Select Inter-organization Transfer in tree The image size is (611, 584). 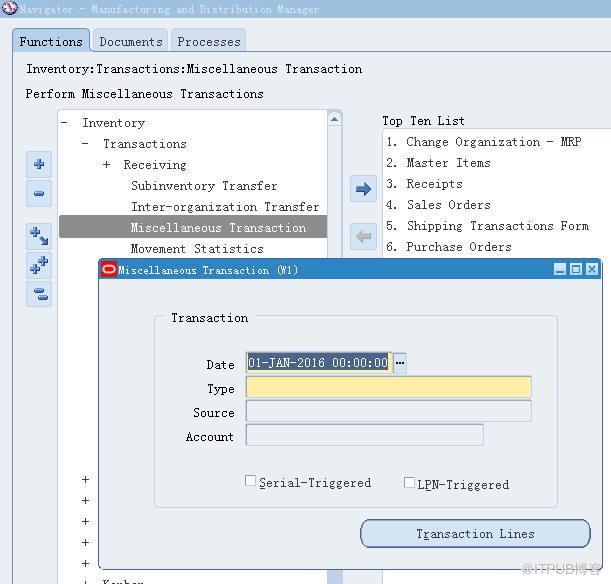(225, 207)
